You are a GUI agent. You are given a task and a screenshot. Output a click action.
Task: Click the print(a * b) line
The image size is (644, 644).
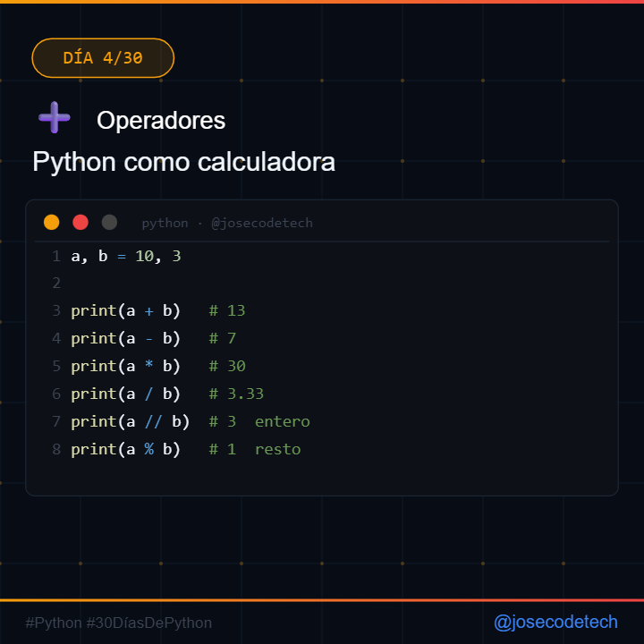(x=157, y=367)
